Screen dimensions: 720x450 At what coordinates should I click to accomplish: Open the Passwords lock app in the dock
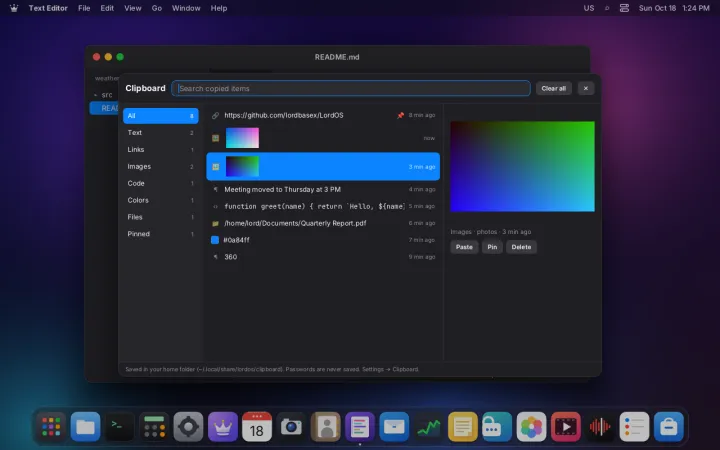(497, 427)
